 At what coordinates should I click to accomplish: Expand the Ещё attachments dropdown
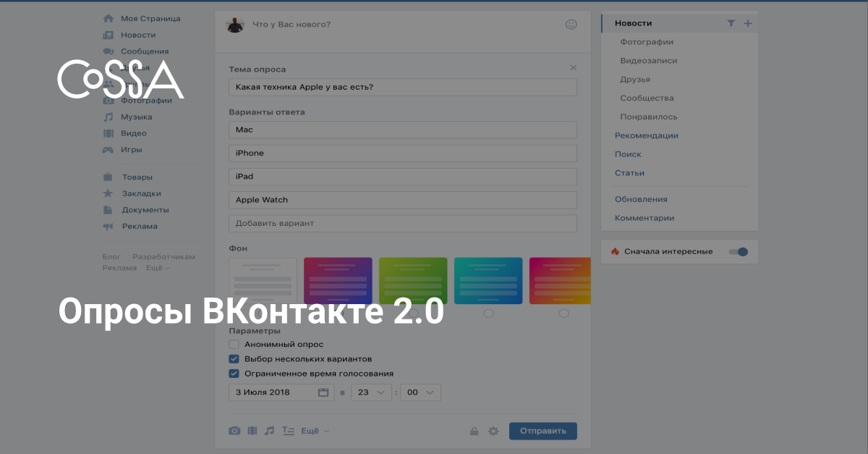[x=315, y=431]
